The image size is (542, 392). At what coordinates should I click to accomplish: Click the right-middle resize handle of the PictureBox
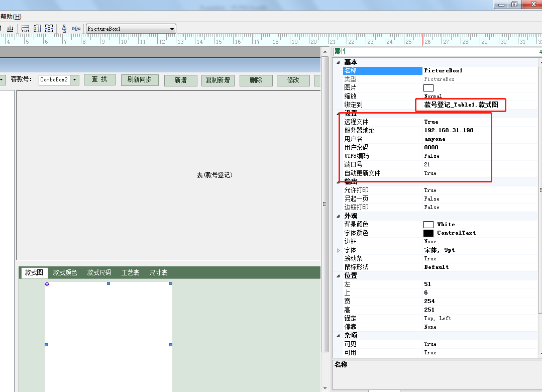pyautogui.click(x=171, y=345)
